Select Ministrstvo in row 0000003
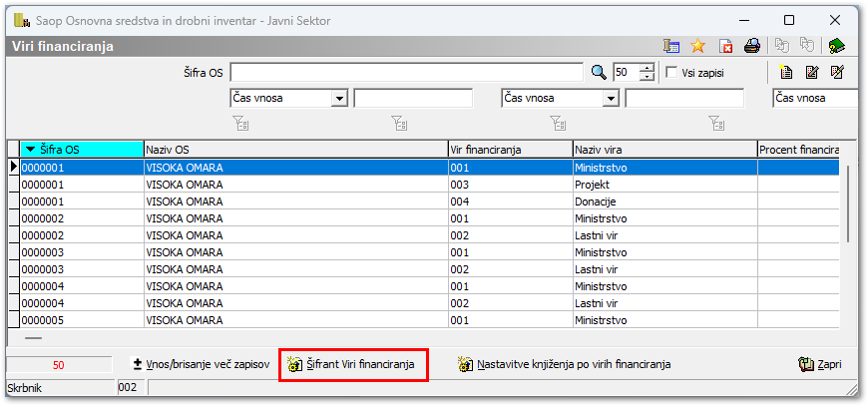 [664, 252]
